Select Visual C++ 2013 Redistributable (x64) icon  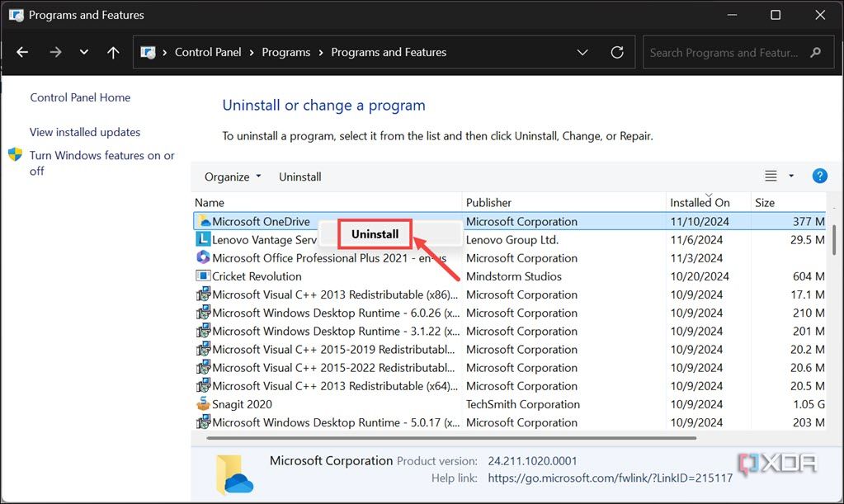click(x=203, y=386)
